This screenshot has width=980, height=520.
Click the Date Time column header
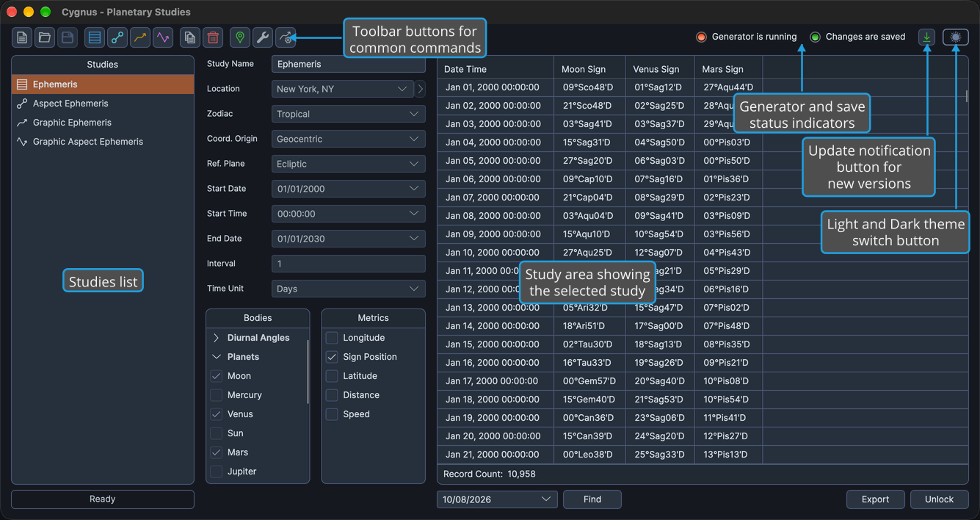[x=496, y=69]
